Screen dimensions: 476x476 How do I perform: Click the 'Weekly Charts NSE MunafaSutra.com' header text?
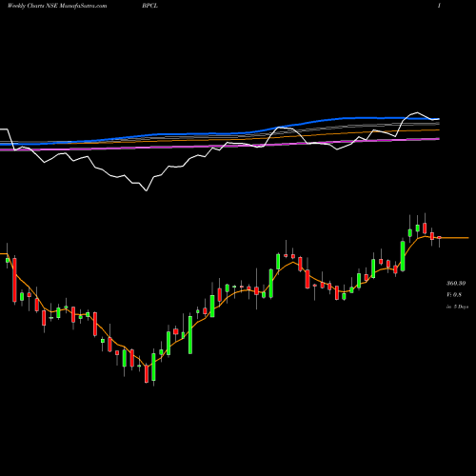click(x=57, y=6)
